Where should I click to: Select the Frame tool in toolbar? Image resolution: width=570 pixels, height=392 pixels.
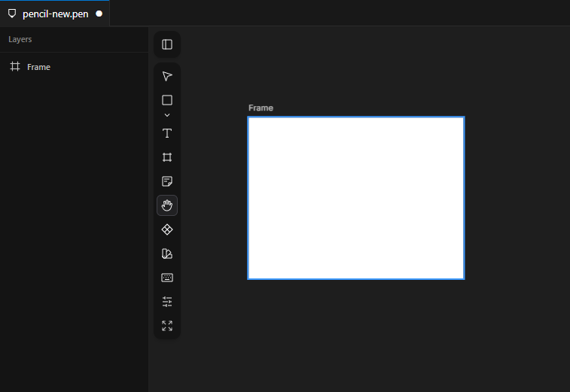coord(167,157)
